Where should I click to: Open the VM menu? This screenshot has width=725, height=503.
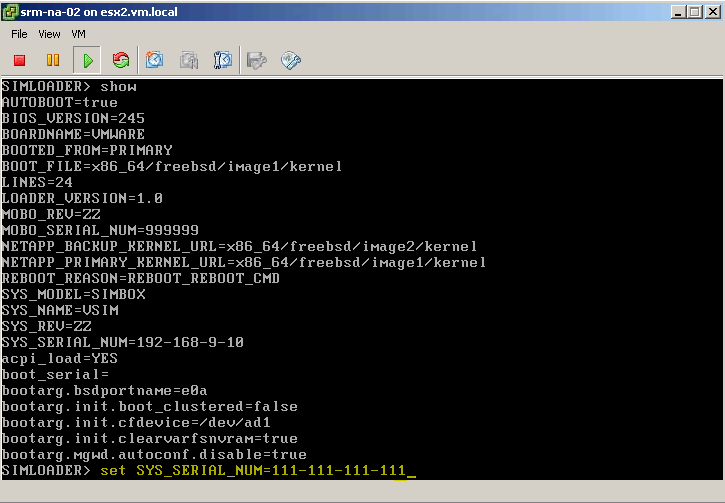tap(78, 34)
